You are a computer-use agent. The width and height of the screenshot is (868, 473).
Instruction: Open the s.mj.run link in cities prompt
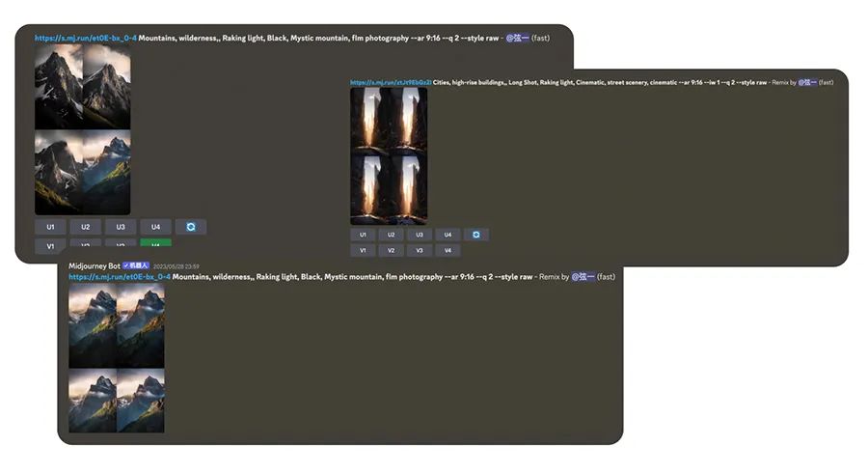[390, 83]
